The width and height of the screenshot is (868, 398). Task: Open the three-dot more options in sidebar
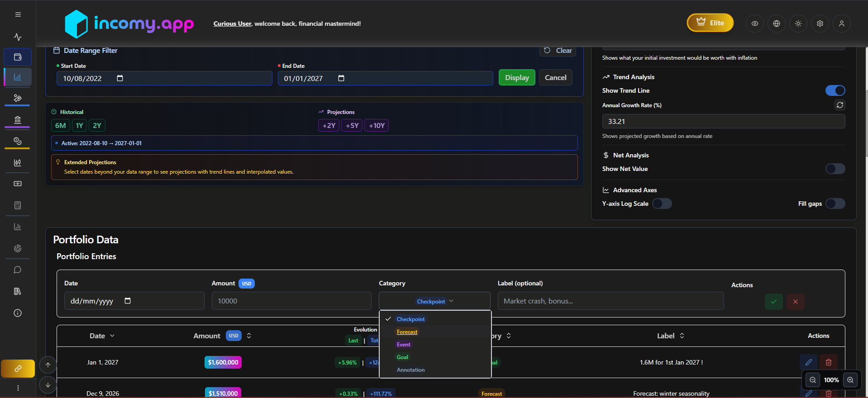click(18, 388)
